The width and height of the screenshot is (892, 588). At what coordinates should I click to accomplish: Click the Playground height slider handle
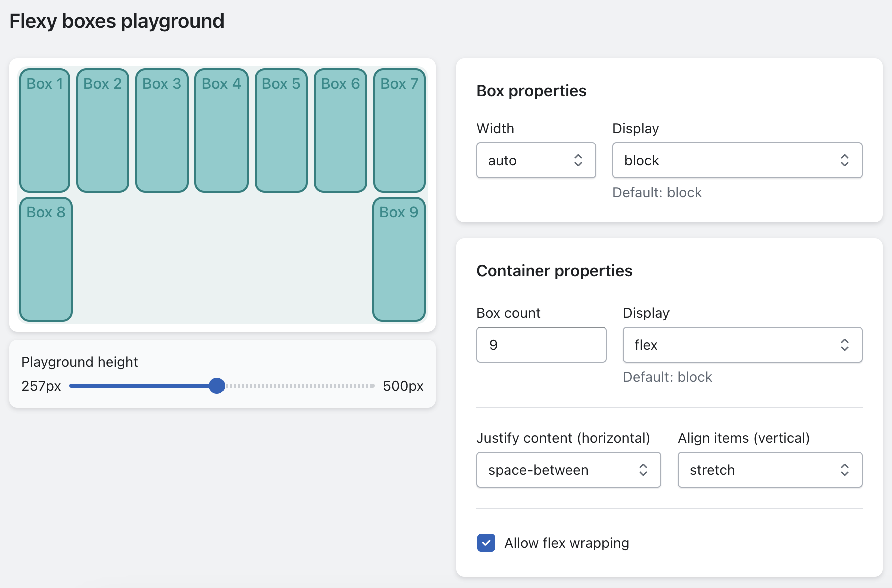(x=217, y=386)
